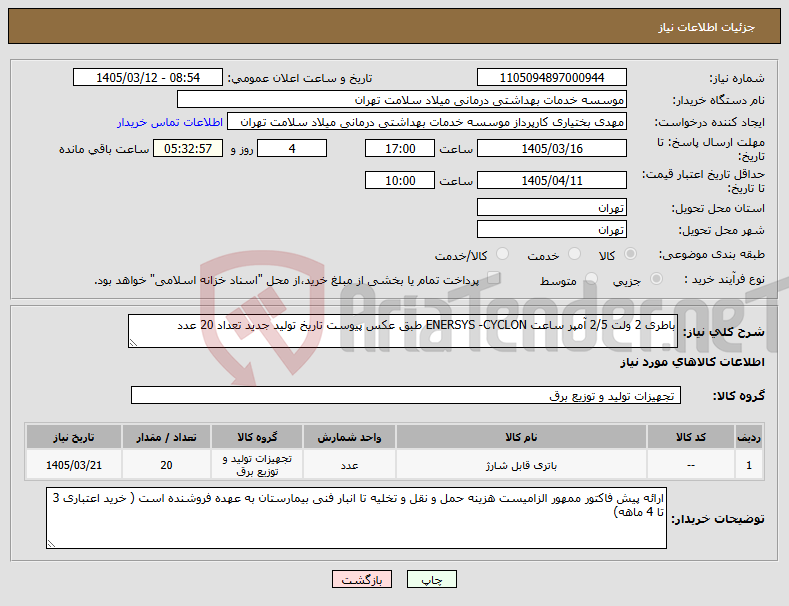Screen dimensions: 789x606
Task: Click the deadline time field 17:00
Action: 400,148
